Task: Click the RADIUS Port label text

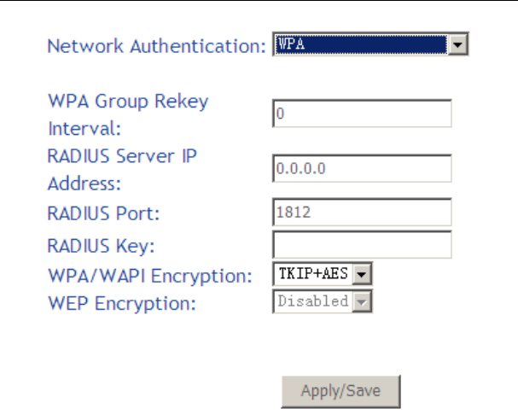Action: tap(102, 213)
